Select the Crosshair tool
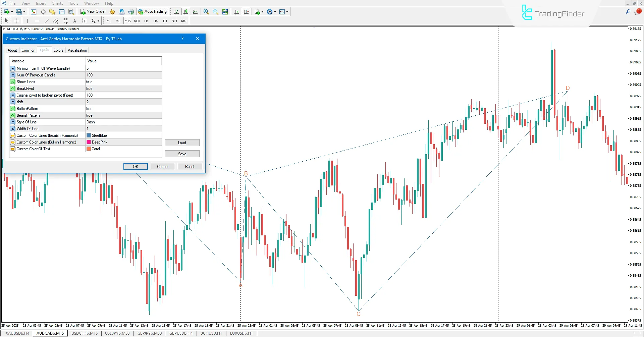Screen dimensions: 644x337 tap(16, 21)
